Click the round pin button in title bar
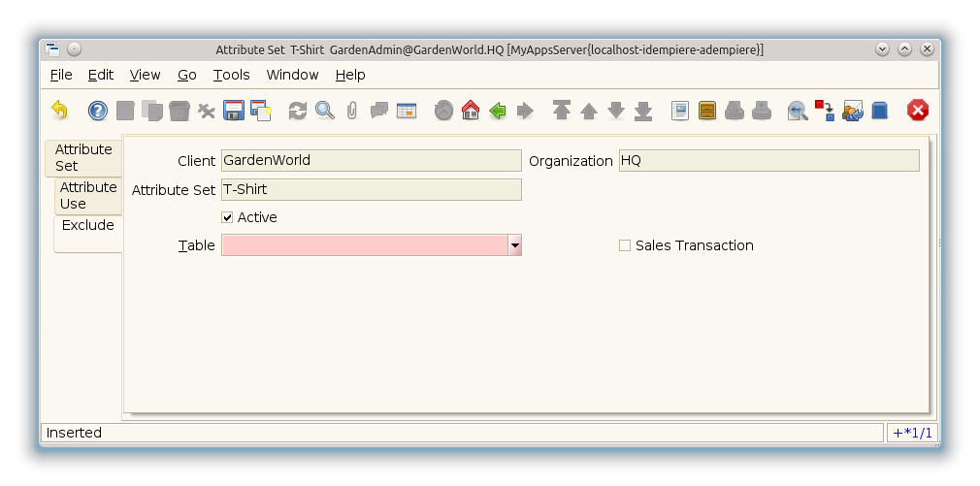The height and width of the screenshot is (486, 980). (x=75, y=49)
